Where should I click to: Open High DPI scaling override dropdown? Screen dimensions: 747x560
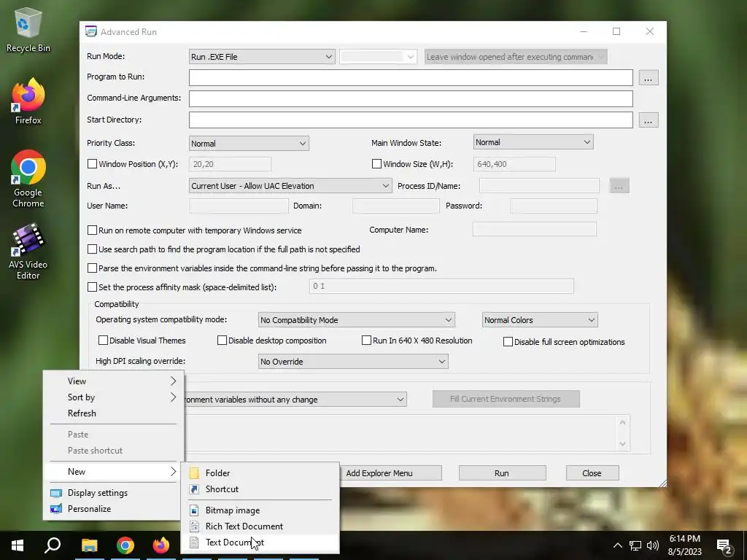353,362
